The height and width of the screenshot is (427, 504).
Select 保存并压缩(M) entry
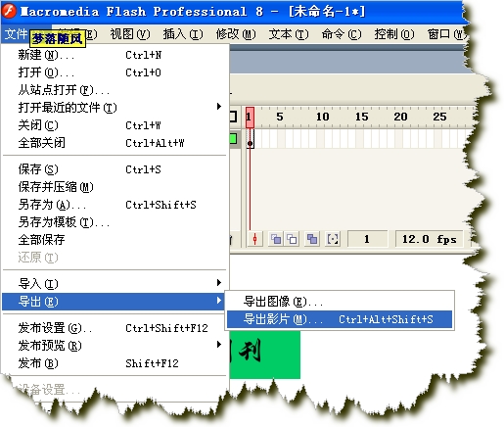tap(115, 187)
